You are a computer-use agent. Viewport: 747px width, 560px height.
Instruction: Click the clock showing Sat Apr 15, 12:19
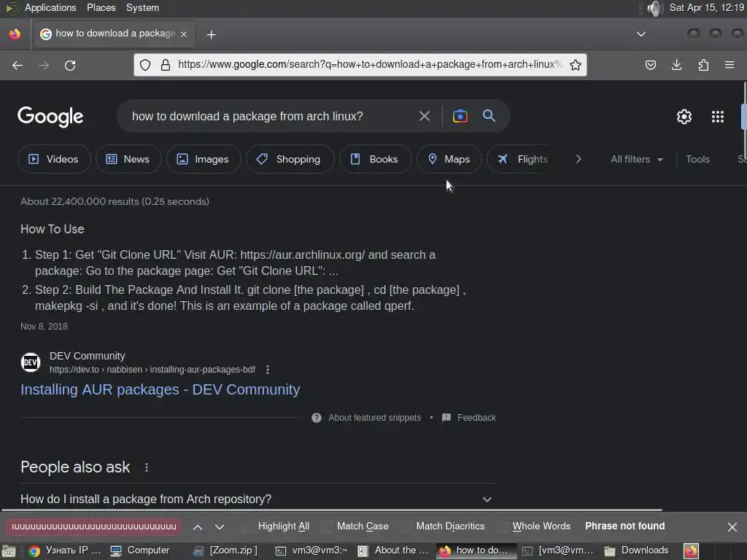coord(706,7)
